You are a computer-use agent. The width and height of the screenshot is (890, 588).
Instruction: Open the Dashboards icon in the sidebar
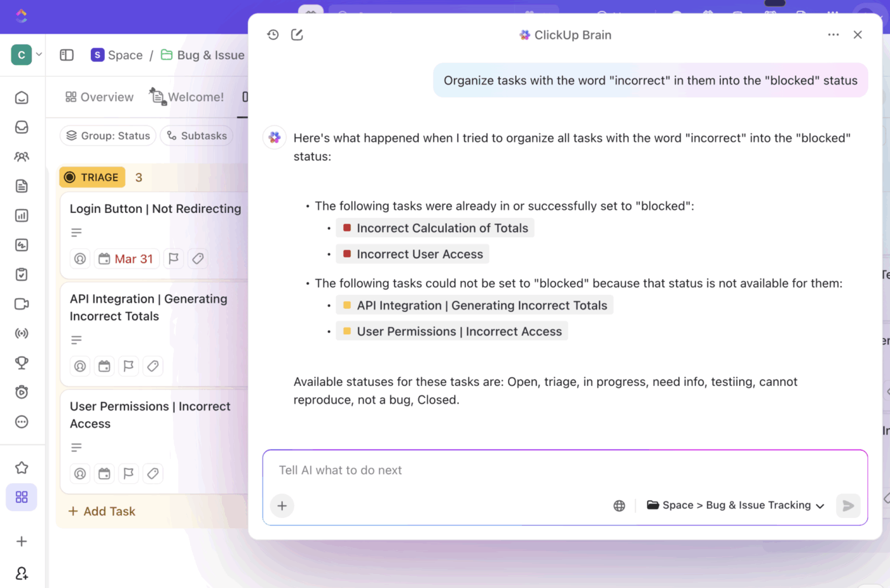coord(21,215)
